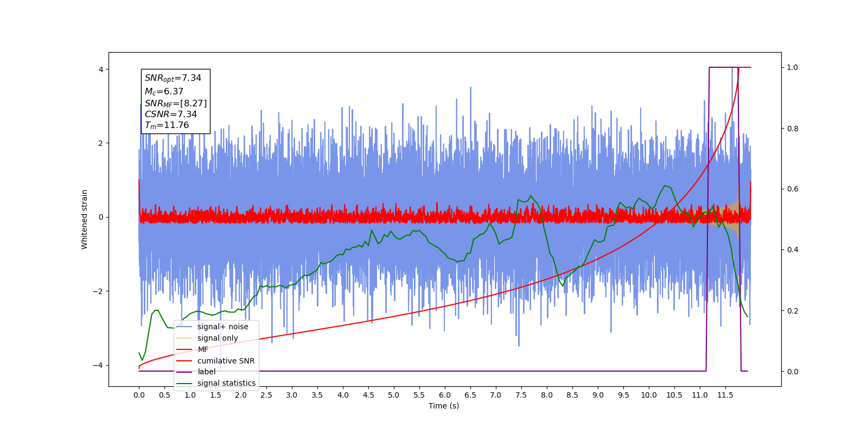Click the x-axis tick label 7.5

click(521, 395)
